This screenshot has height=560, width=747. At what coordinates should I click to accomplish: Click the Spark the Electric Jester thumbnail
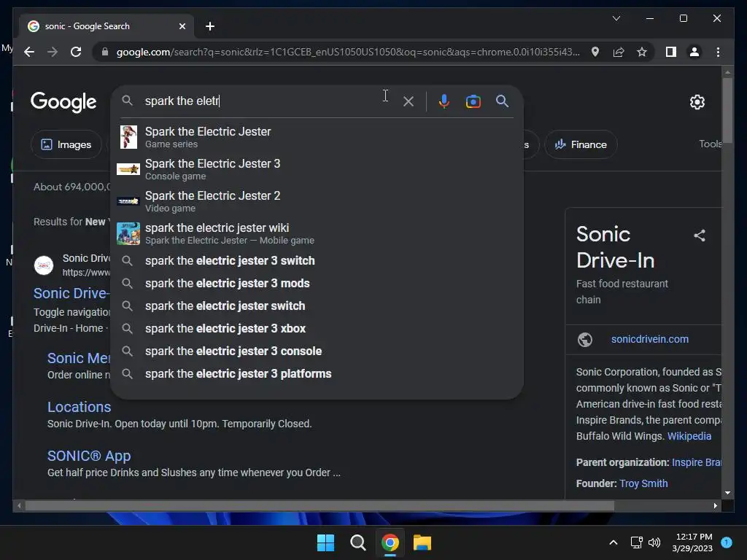[128, 137]
